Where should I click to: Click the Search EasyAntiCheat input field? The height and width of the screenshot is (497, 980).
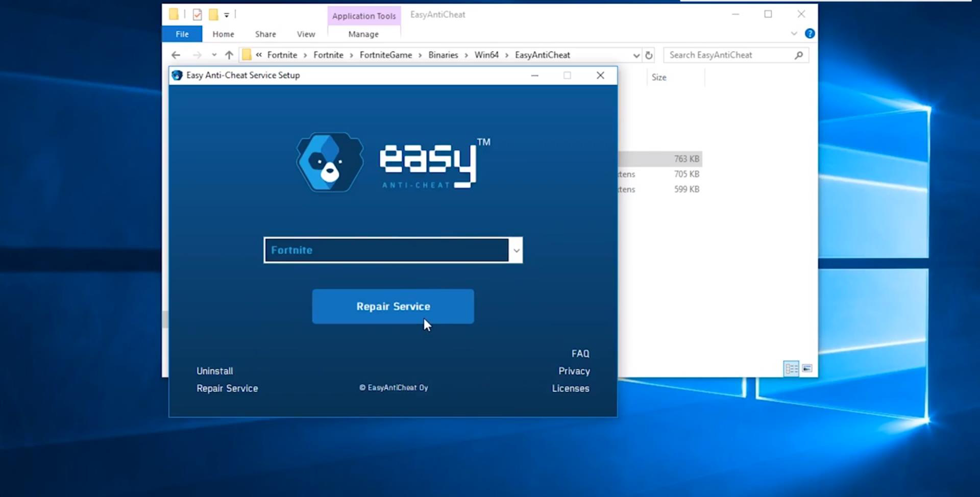tap(730, 55)
